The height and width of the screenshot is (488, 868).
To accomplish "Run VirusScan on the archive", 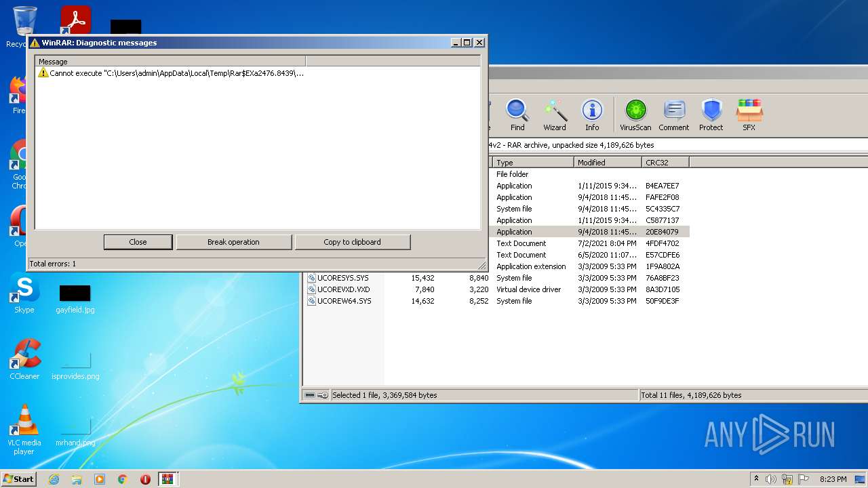I will [635, 115].
